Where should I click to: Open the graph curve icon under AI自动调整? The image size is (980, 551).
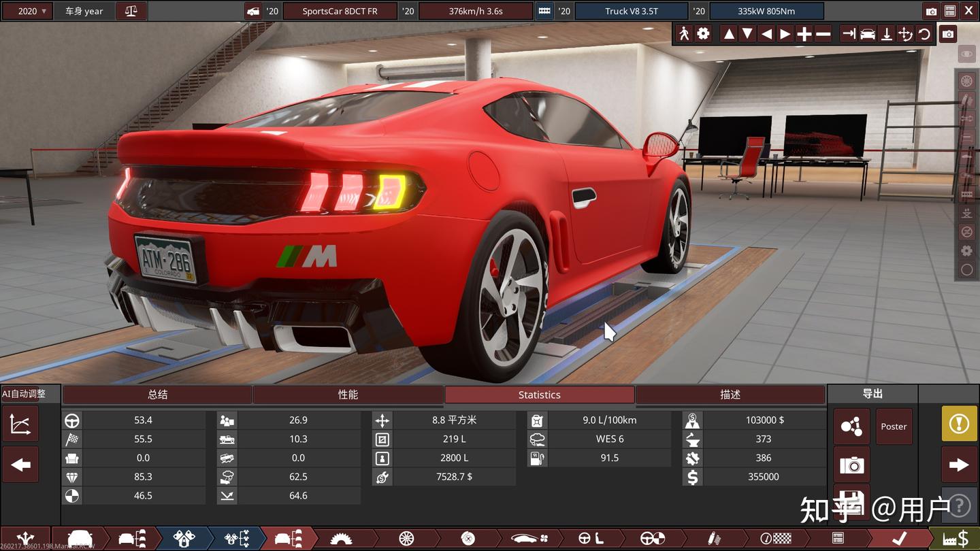coord(20,424)
